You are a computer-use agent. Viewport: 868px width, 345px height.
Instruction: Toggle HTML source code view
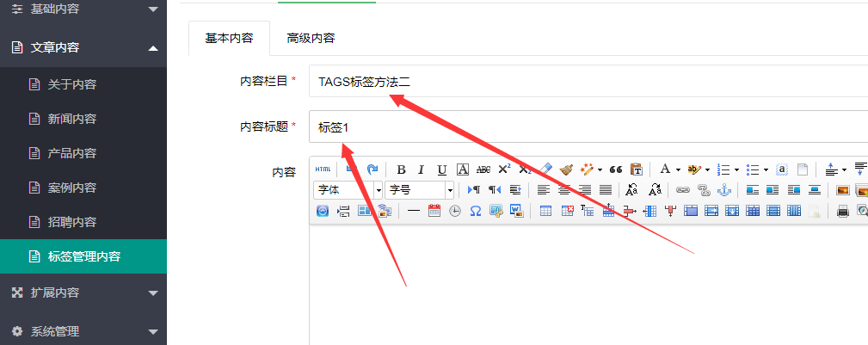coord(323,169)
